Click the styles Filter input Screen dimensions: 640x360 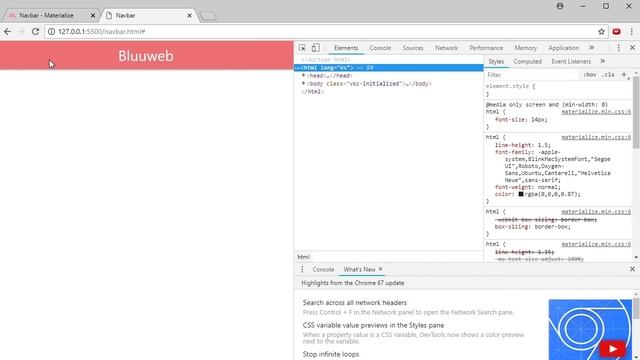click(x=531, y=75)
